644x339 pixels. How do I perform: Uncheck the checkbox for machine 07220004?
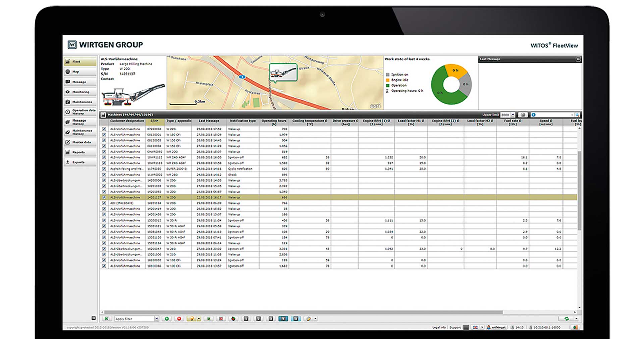(x=104, y=129)
